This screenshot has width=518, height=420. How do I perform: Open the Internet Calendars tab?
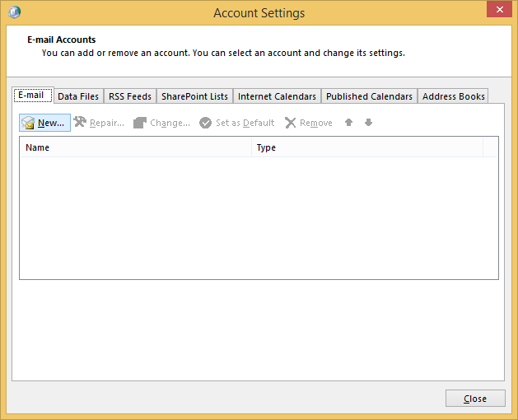tap(277, 96)
